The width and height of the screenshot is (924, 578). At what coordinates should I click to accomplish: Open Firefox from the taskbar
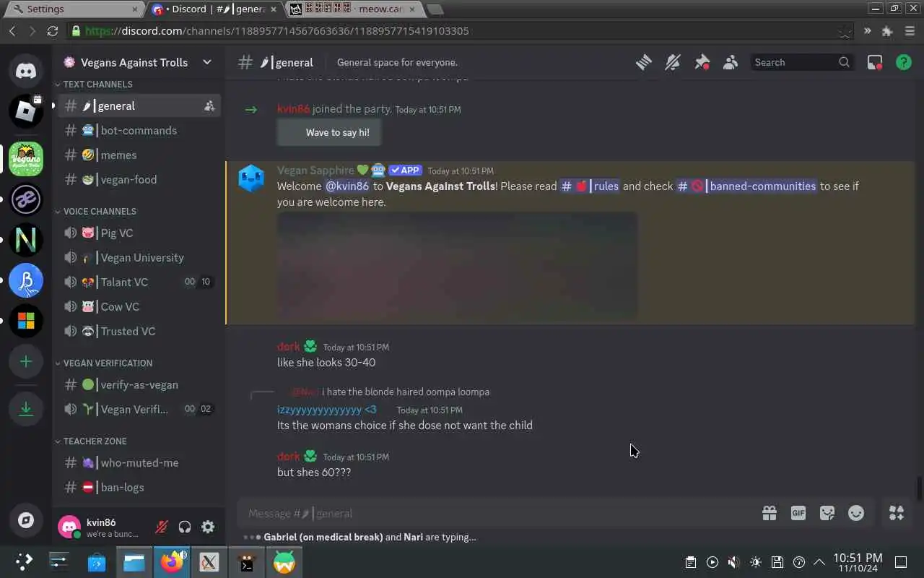coord(172,562)
